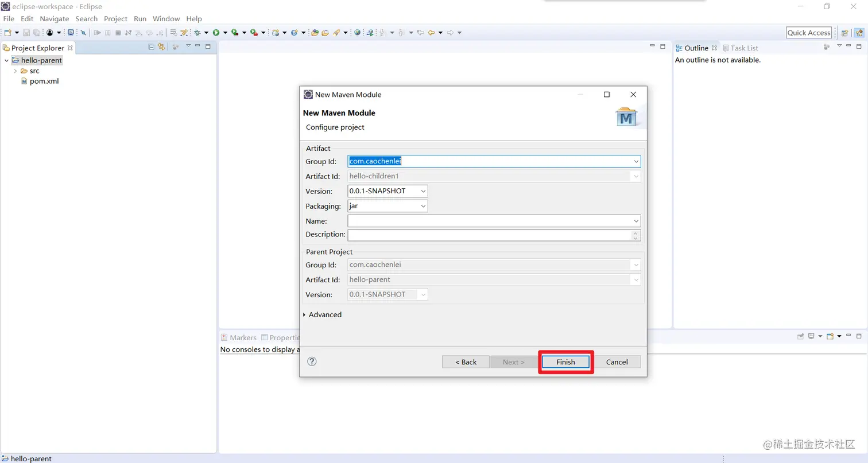The image size is (868, 463).
Task: Open the Search menu
Action: click(87, 19)
